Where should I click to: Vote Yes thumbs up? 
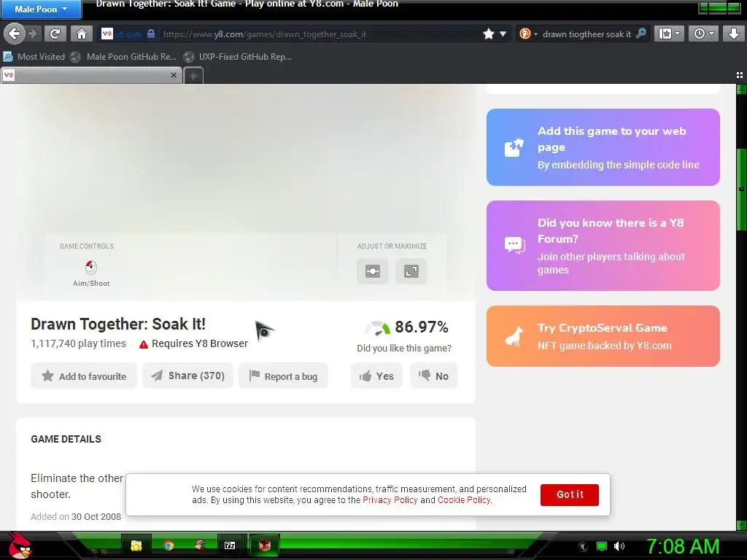click(377, 376)
